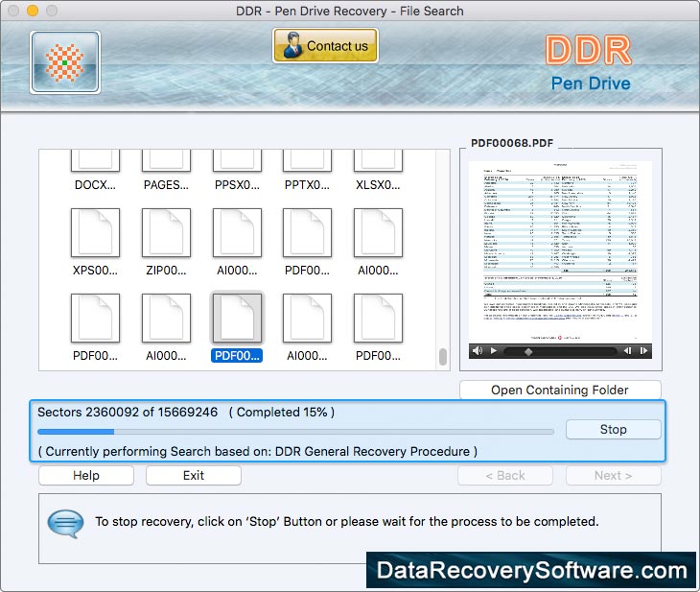
Task: Click the highlighted PDF00 file
Action: tap(237, 319)
